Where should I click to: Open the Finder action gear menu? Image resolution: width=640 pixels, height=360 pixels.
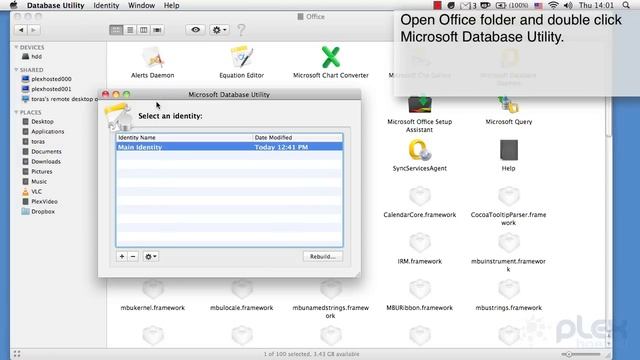pos(219,30)
